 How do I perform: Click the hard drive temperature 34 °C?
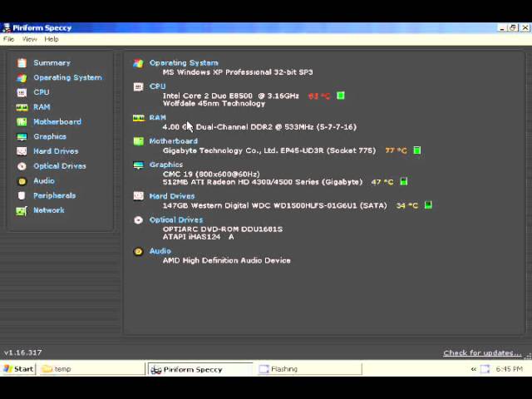(407, 205)
